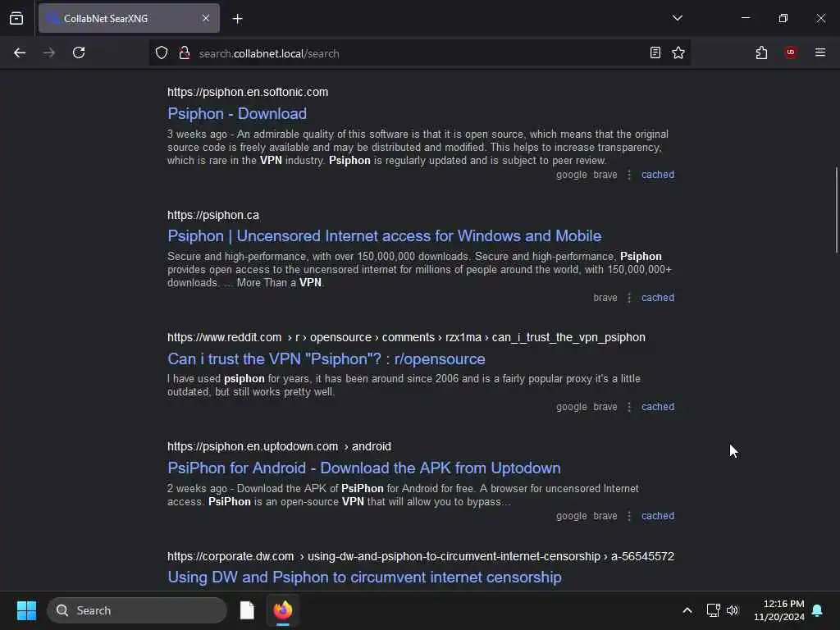This screenshot has height=630, width=840.
Task: Open more options dots for reddit result
Action: [x=629, y=407]
